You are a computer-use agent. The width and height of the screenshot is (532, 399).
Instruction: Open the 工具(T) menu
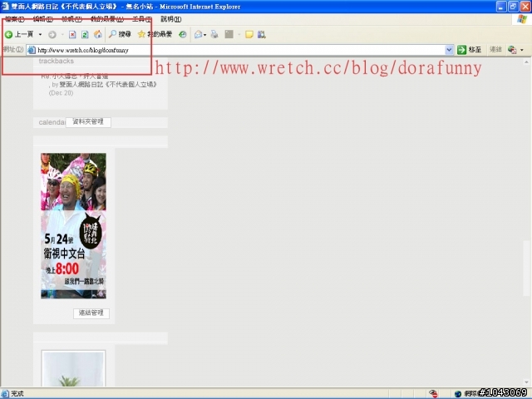pos(142,19)
